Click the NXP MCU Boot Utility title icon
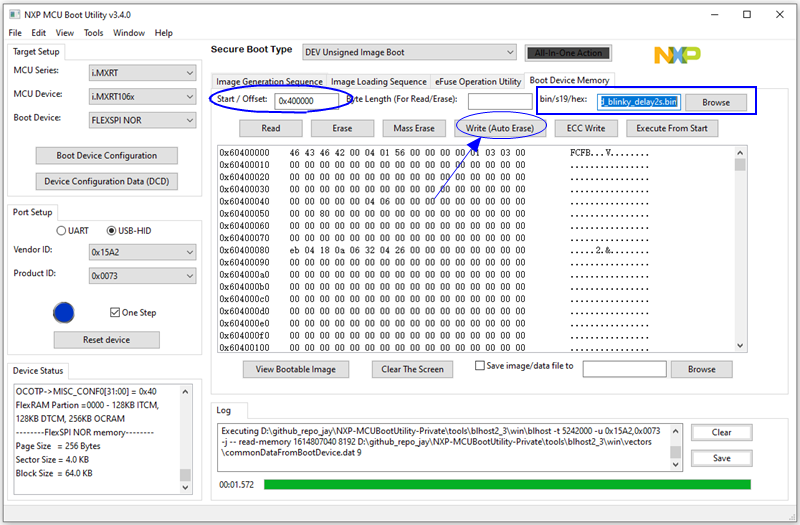The image size is (800, 525). pos(15,15)
